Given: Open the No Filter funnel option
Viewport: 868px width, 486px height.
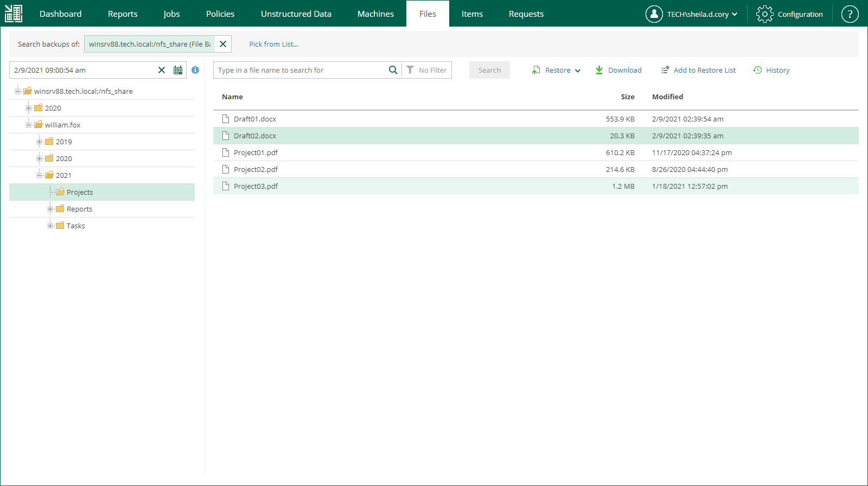Looking at the screenshot, I should tap(427, 70).
